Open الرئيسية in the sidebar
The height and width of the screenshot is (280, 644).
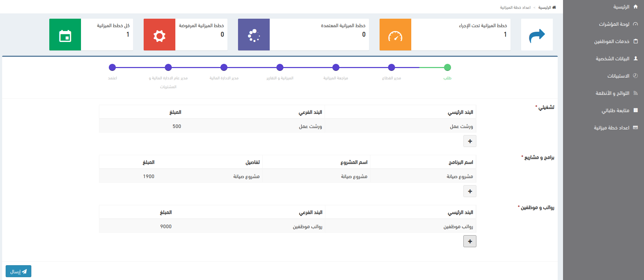tap(621, 7)
